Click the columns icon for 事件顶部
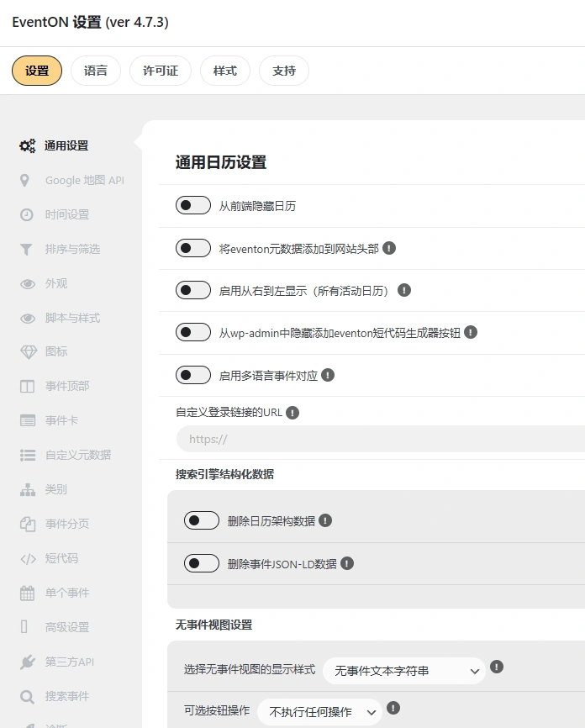Image resolution: width=585 pixels, height=728 pixels. (x=28, y=387)
